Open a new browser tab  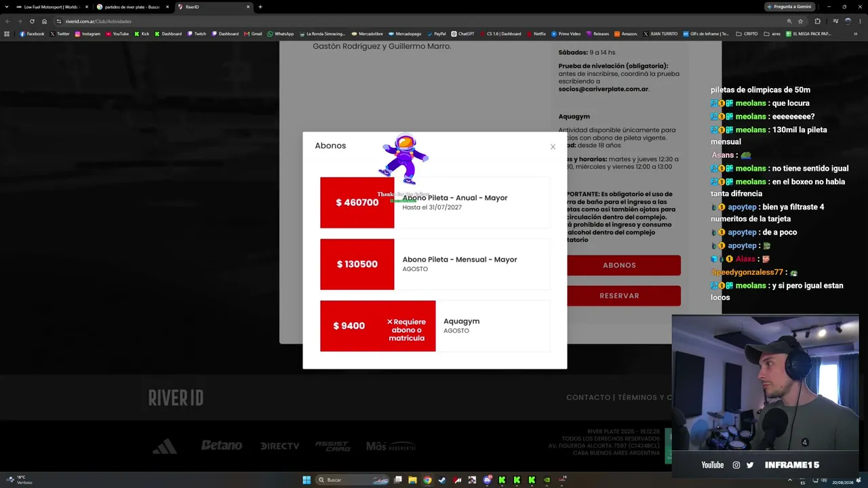(x=260, y=7)
